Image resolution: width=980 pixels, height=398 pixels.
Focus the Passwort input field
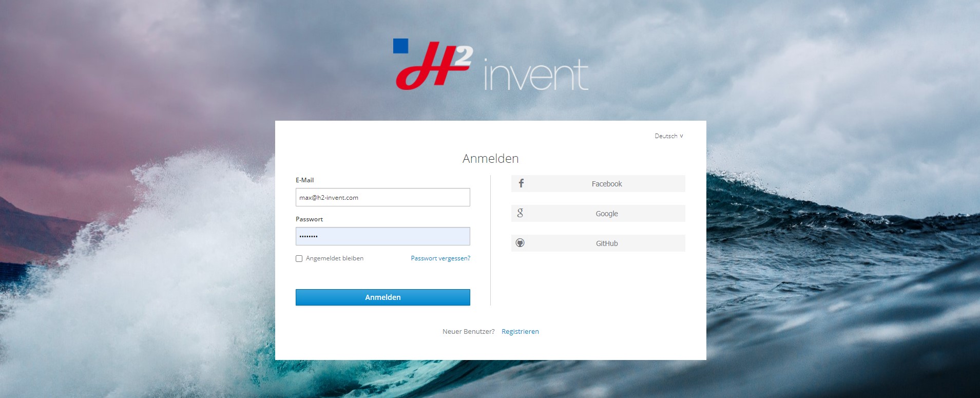coord(382,236)
